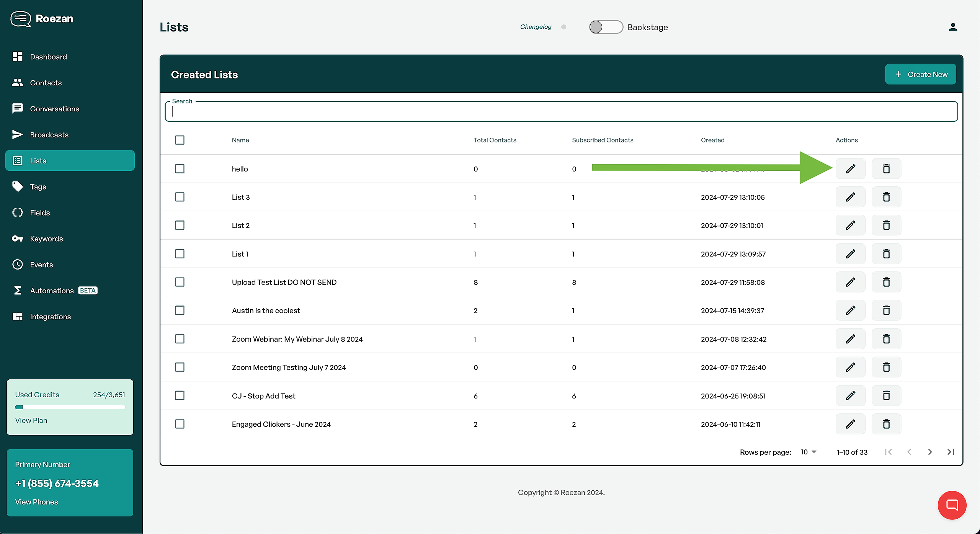Open the user account profile icon
Image resolution: width=980 pixels, height=534 pixels.
pyautogui.click(x=953, y=27)
